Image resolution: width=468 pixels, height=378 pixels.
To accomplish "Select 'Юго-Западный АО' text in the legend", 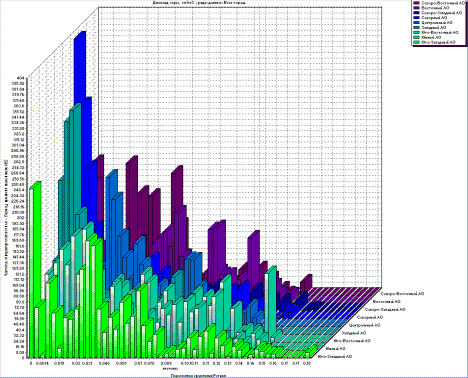I will click(x=439, y=42).
